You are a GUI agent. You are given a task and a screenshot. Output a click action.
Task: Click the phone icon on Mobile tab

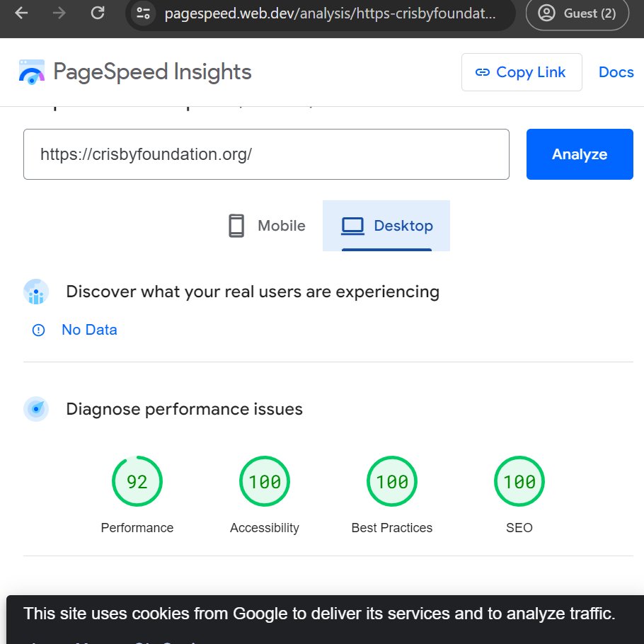[236, 226]
